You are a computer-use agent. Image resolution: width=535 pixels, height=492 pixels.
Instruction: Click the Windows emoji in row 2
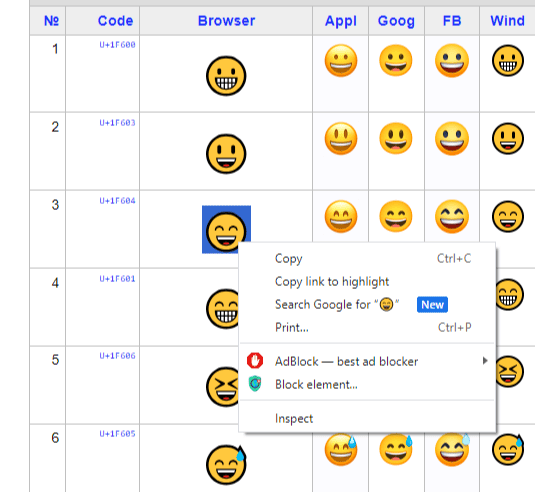[x=508, y=139]
